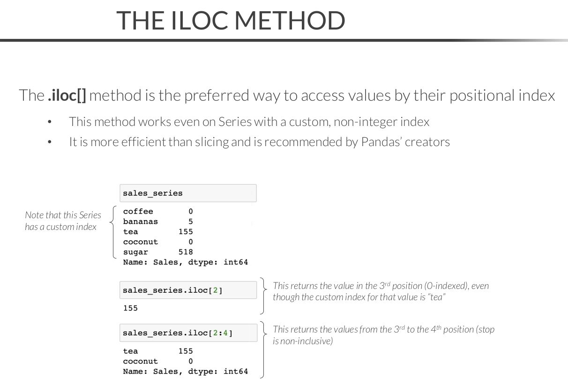Click the bullet about custom, non-integer index

coord(249,122)
